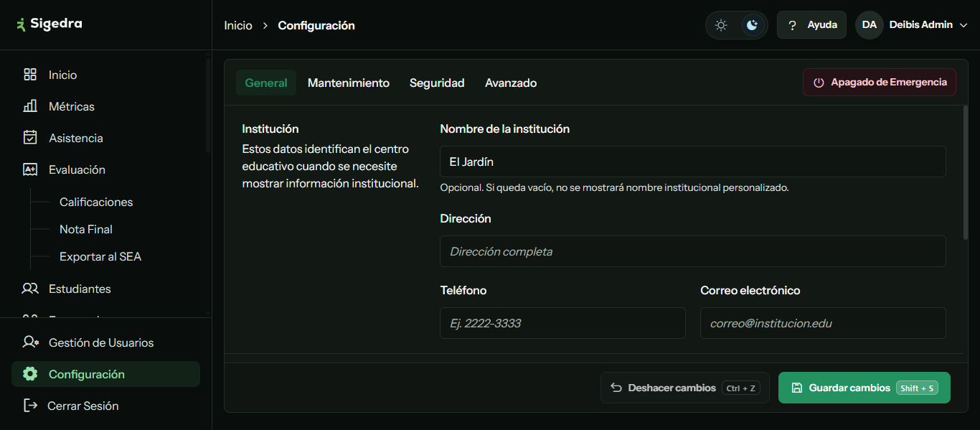Switch to the Mantenimiento tab

click(349, 83)
